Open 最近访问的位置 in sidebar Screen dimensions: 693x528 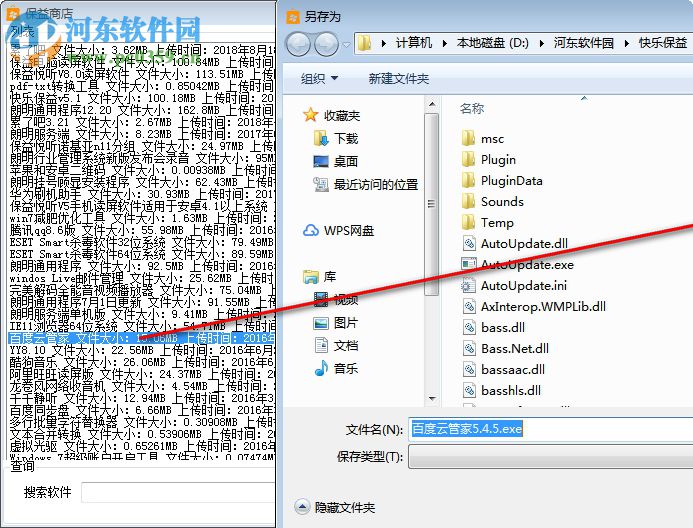[365, 185]
